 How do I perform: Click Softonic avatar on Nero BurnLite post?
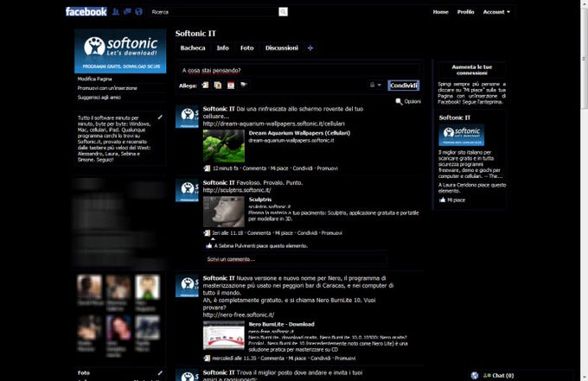(x=187, y=286)
